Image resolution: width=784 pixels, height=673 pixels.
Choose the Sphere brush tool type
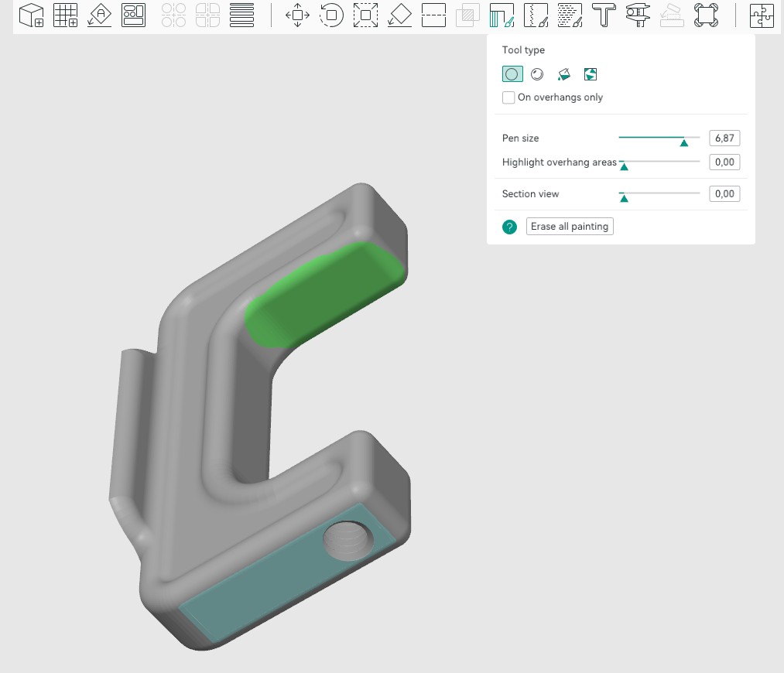click(537, 74)
